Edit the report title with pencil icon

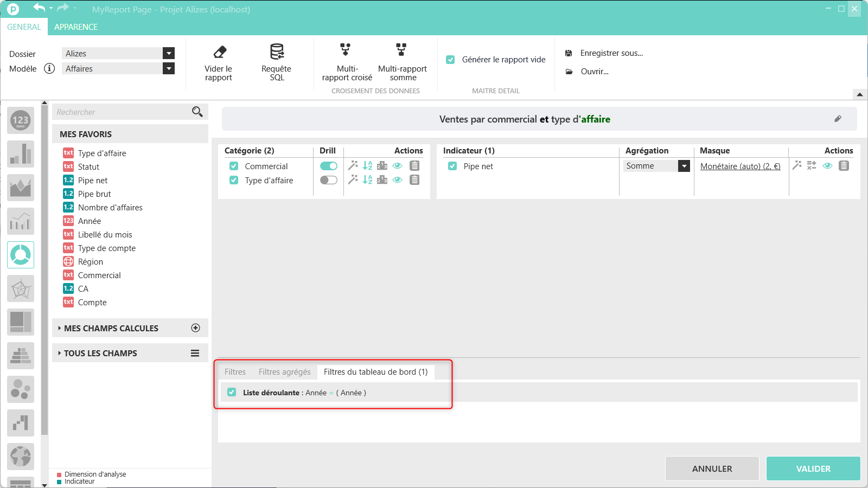[838, 119]
